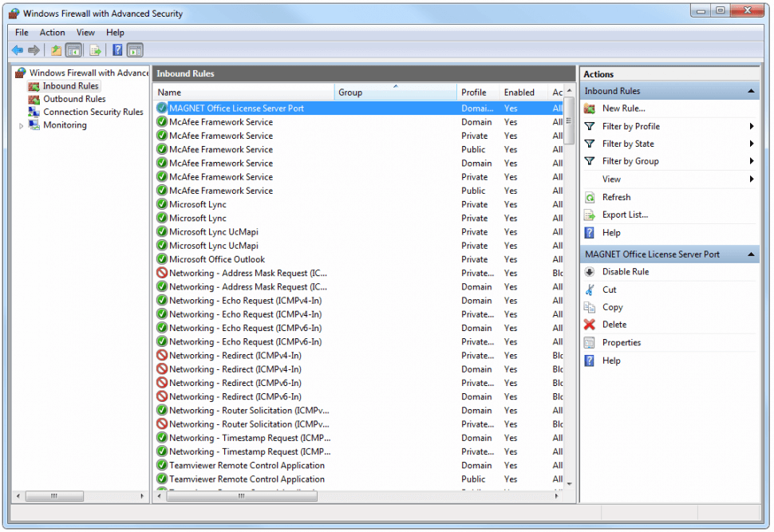
Task: Sort rules by the Enabled column header
Action: [x=523, y=93]
